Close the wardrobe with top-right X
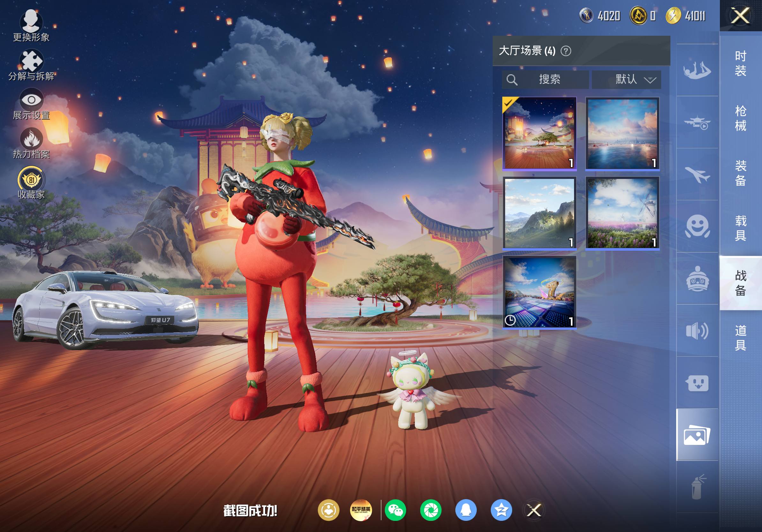The width and height of the screenshot is (762, 532). [740, 16]
